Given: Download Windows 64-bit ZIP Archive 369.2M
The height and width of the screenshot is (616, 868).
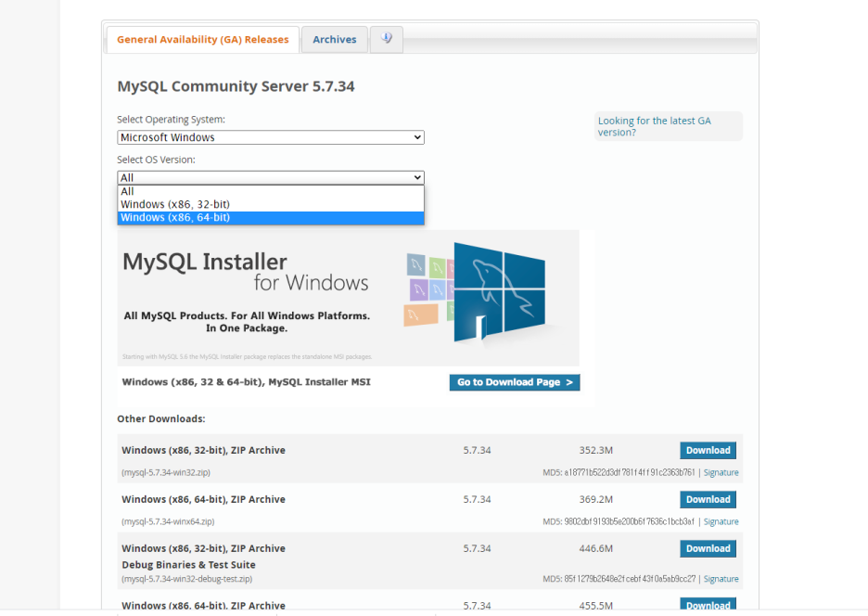Looking at the screenshot, I should pos(708,500).
